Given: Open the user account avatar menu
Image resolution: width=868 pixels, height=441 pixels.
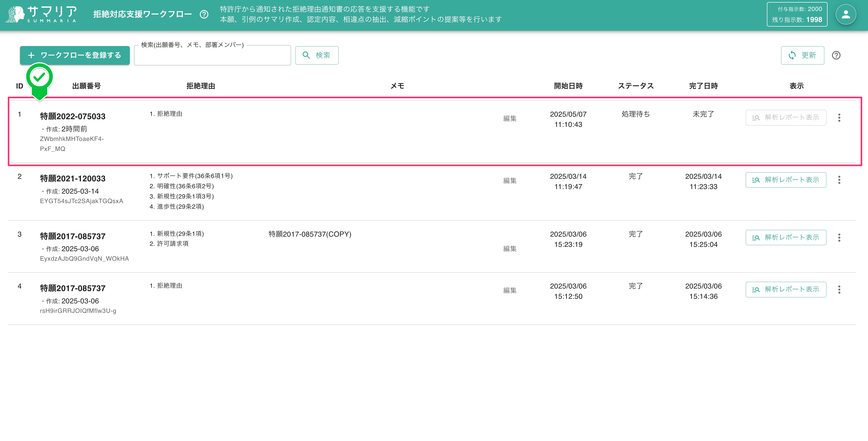Looking at the screenshot, I should click(845, 14).
